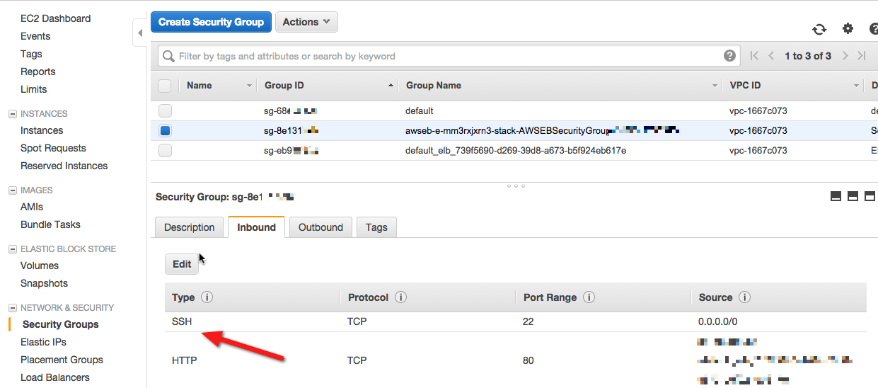
Task: Open the settings gear icon
Action: tap(848, 29)
